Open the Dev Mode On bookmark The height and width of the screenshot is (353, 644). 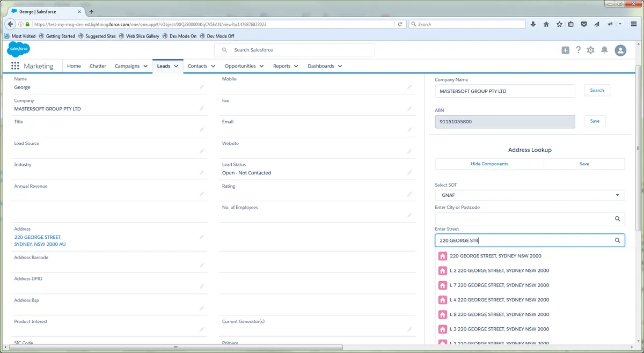pos(179,36)
